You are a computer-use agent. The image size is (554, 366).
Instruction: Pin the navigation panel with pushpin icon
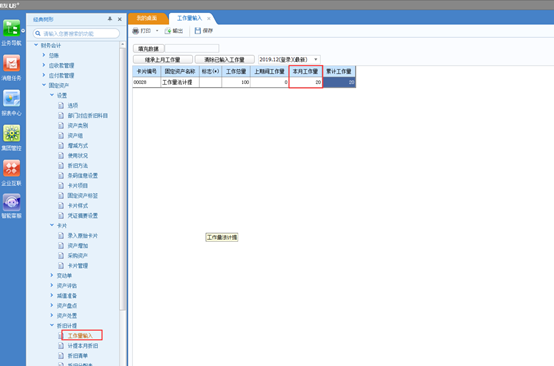110,19
